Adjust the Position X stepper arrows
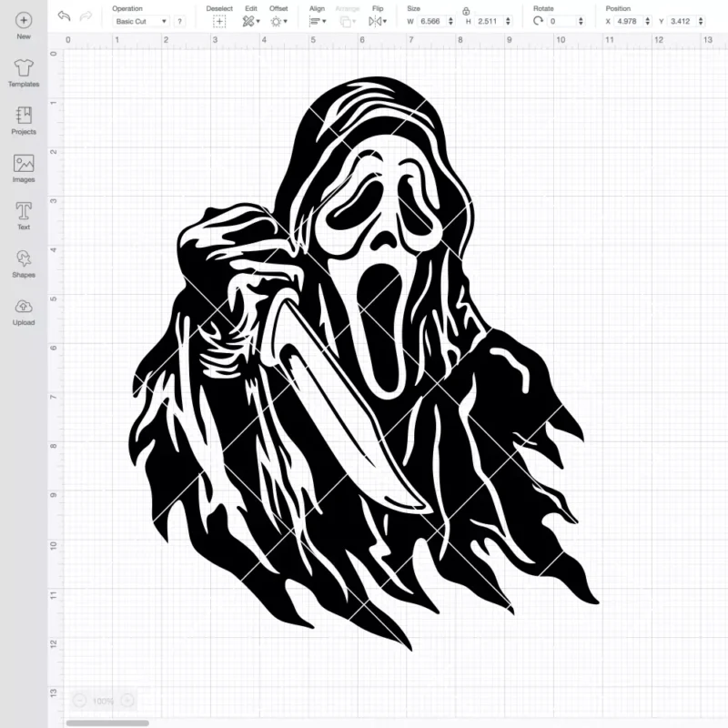 pyautogui.click(x=647, y=21)
